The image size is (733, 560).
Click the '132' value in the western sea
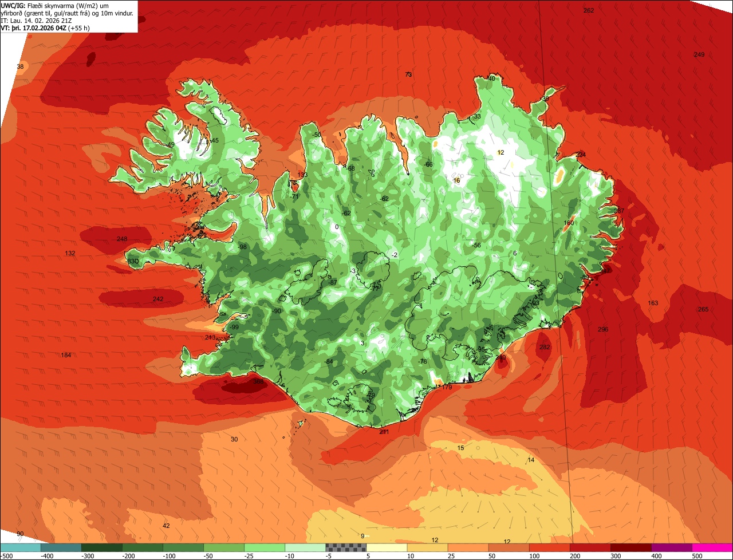[70, 253]
